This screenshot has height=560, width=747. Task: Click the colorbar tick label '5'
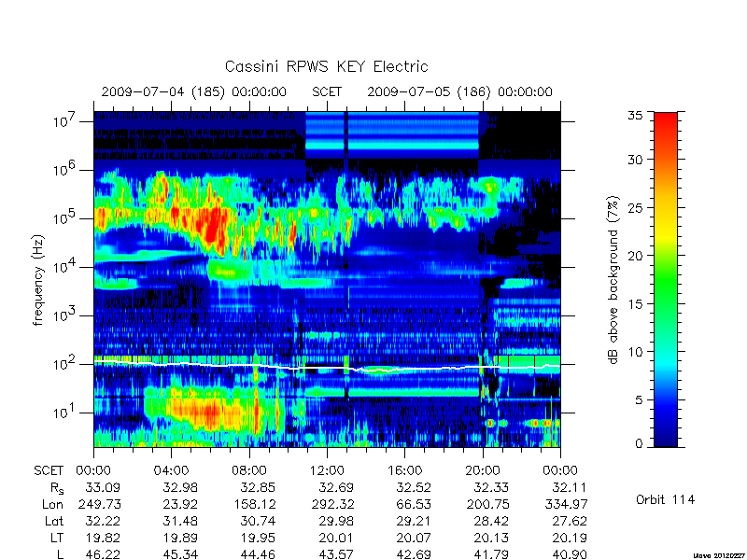639,400
